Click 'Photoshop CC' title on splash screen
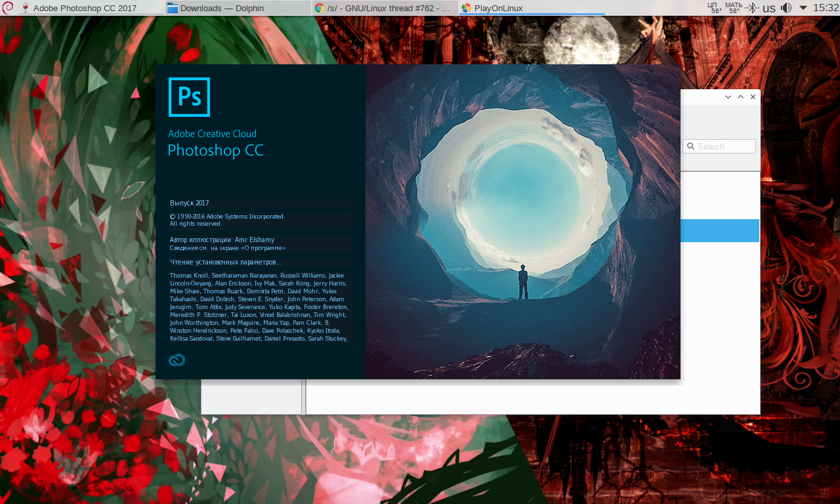This screenshot has width=840, height=504. 215,151
